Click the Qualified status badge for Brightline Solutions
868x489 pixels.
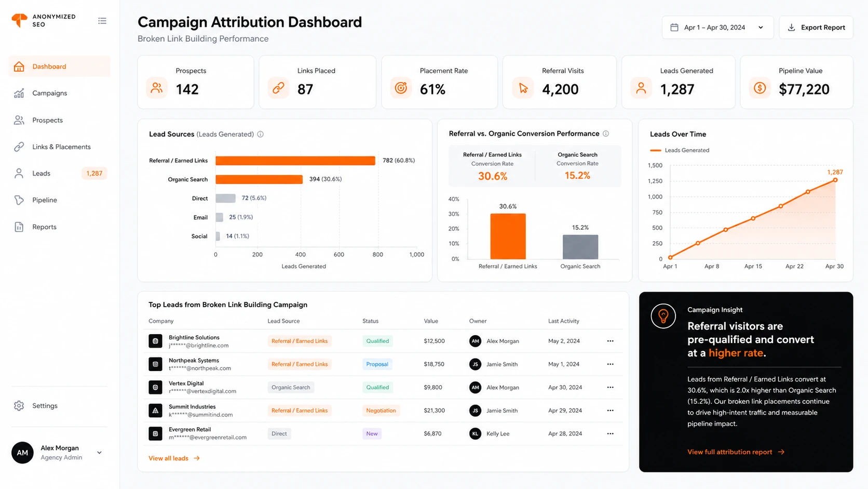(377, 341)
